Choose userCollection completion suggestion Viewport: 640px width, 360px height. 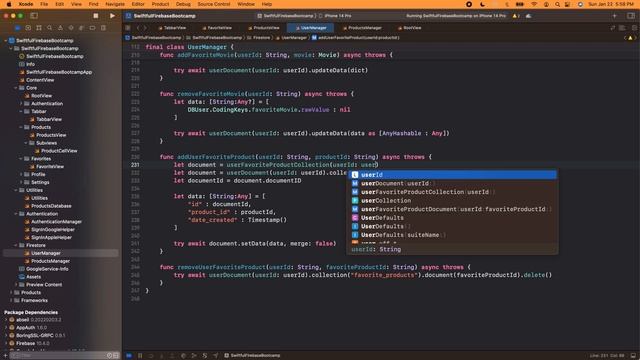click(x=452, y=200)
